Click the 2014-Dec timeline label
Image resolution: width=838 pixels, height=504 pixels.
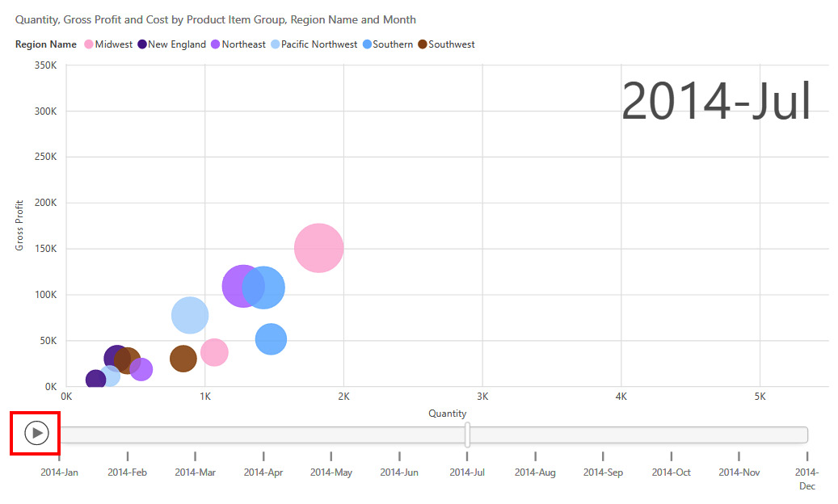pos(806,478)
